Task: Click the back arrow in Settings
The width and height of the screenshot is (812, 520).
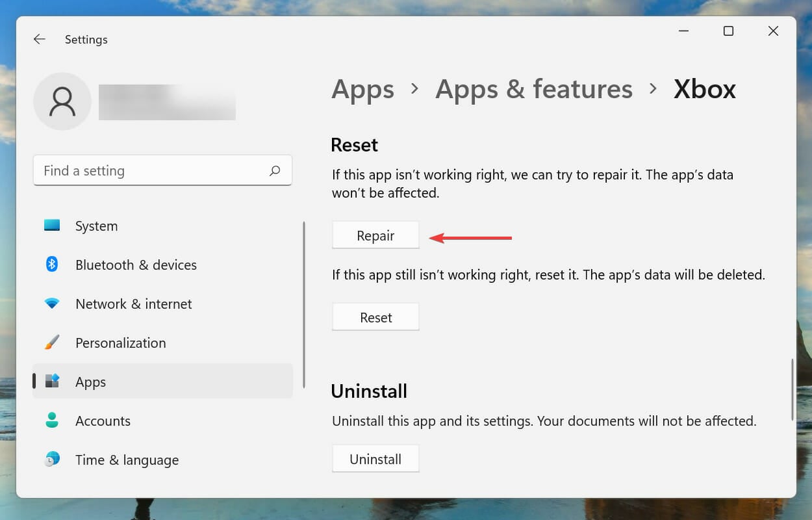Action: [40, 39]
